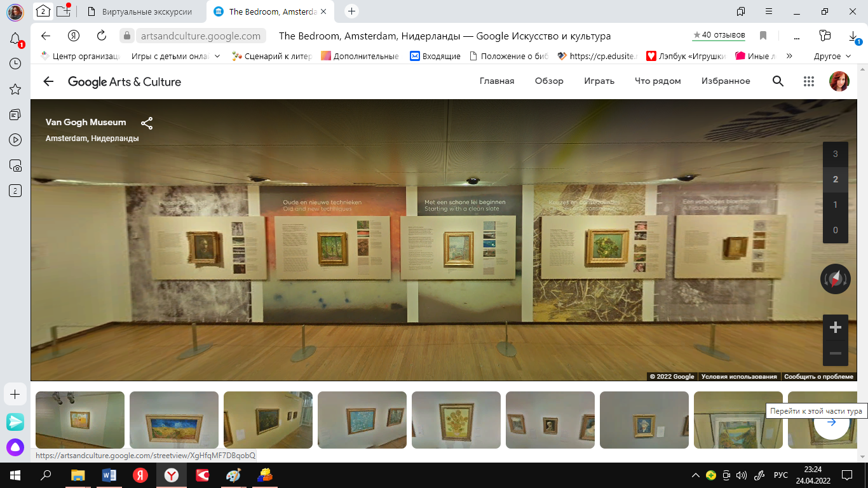Zoom in with the plus button
868x488 pixels.
836,328
